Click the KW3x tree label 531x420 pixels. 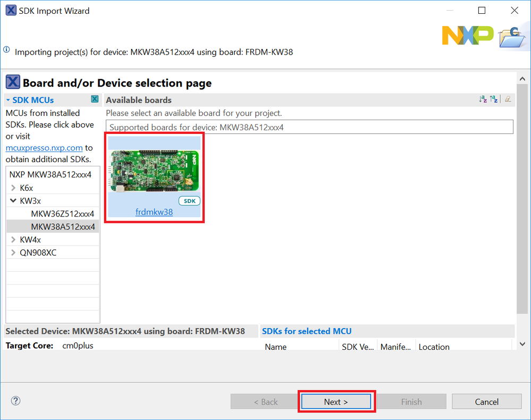tap(30, 200)
